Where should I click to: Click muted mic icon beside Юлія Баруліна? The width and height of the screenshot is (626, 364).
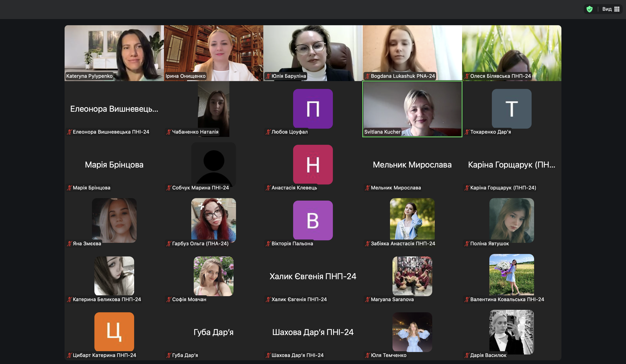click(x=268, y=76)
